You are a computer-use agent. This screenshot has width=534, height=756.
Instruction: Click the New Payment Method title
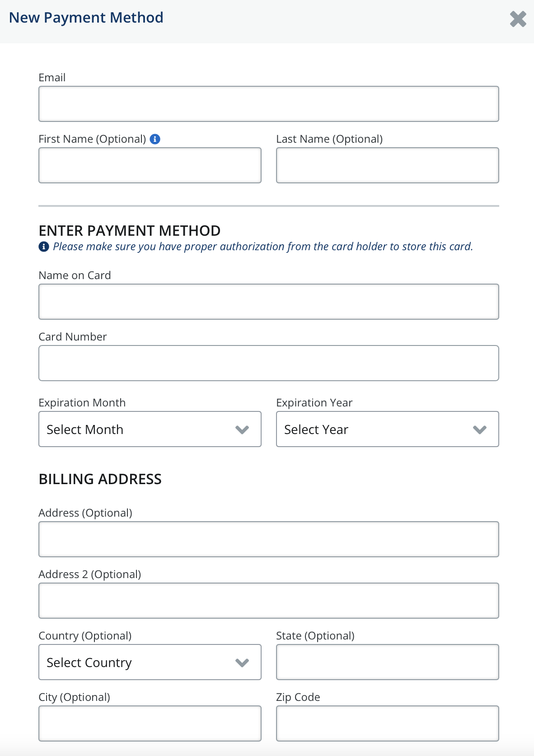pos(86,18)
